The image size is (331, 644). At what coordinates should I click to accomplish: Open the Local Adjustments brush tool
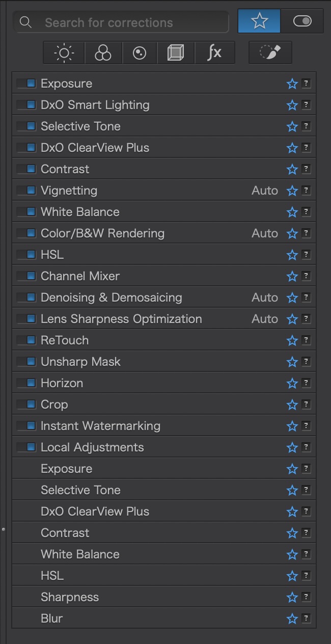point(270,53)
